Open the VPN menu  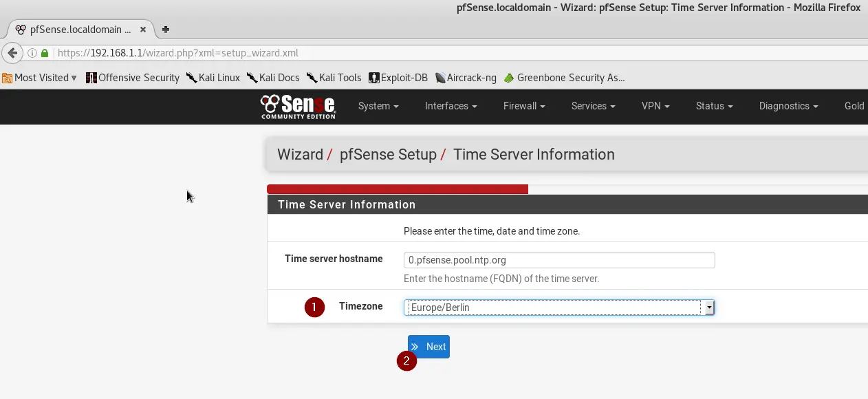655,106
